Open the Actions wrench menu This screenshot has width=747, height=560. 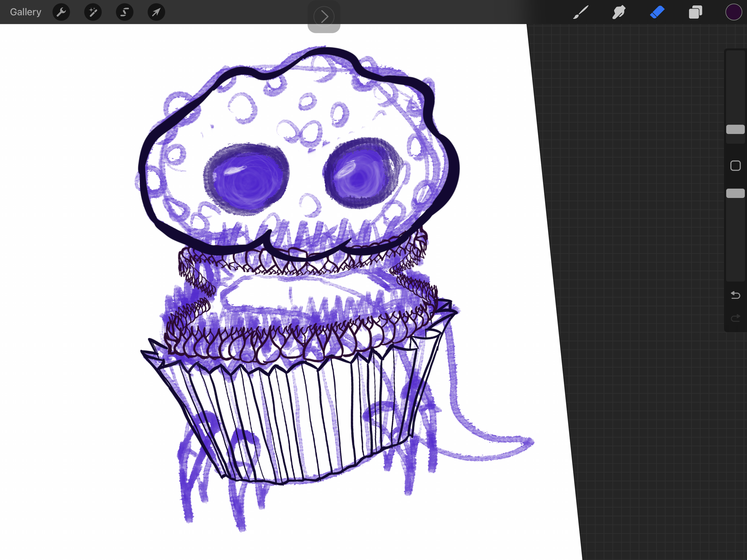(x=61, y=13)
